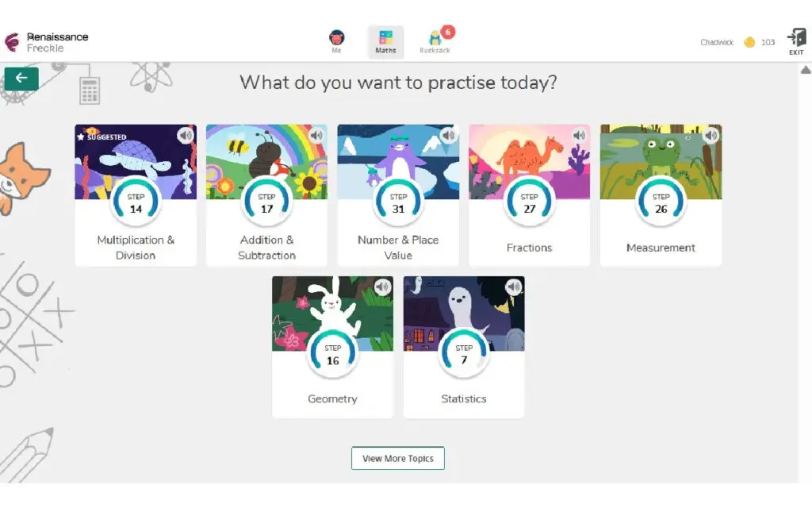Click View More Topics button
812x508 pixels.
398,458
